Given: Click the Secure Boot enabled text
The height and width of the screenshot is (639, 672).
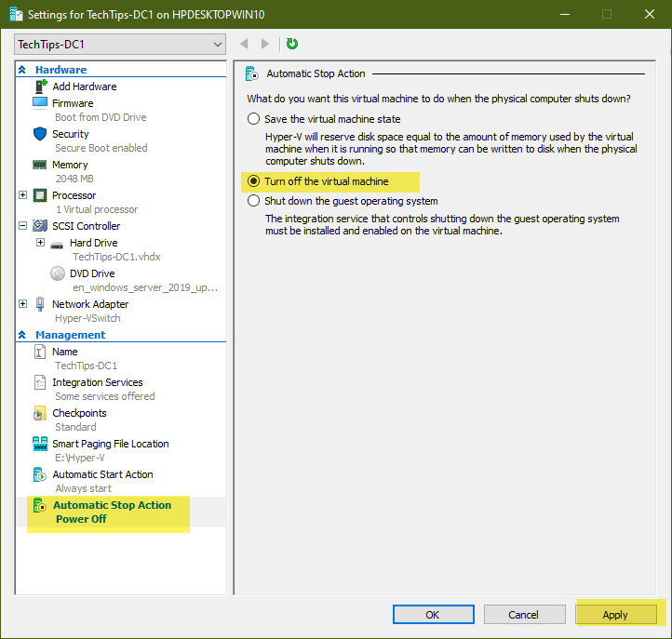Looking at the screenshot, I should click(101, 148).
